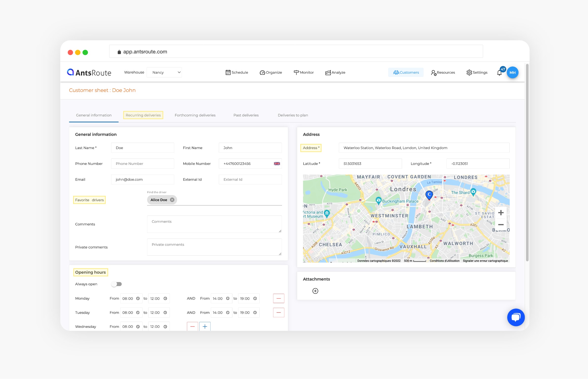This screenshot has width=588, height=379.
Task: Switch to Forthcoming deliveries tab
Action: pyautogui.click(x=195, y=115)
